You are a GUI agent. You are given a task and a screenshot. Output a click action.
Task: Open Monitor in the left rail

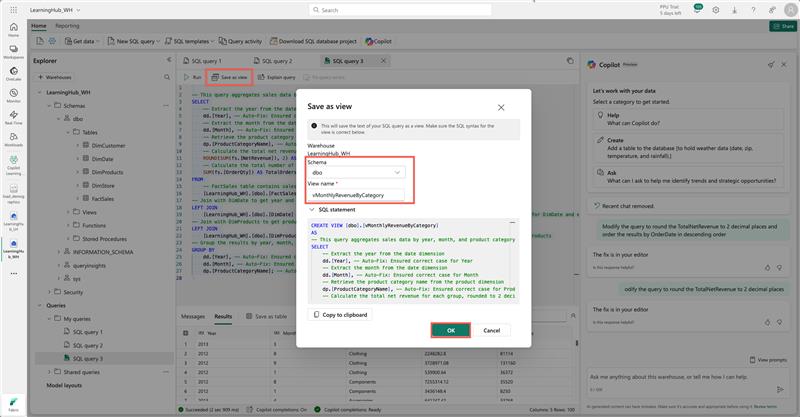(13, 95)
